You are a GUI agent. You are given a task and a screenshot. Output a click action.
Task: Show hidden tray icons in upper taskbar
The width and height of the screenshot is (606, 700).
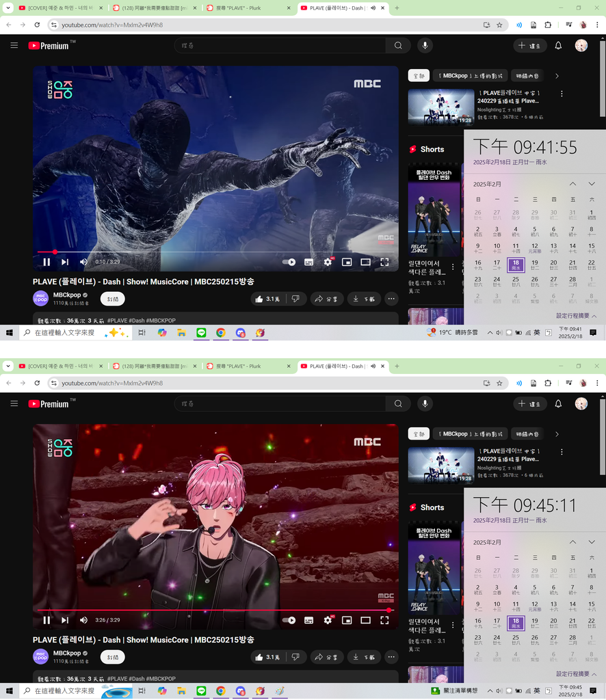pos(490,333)
